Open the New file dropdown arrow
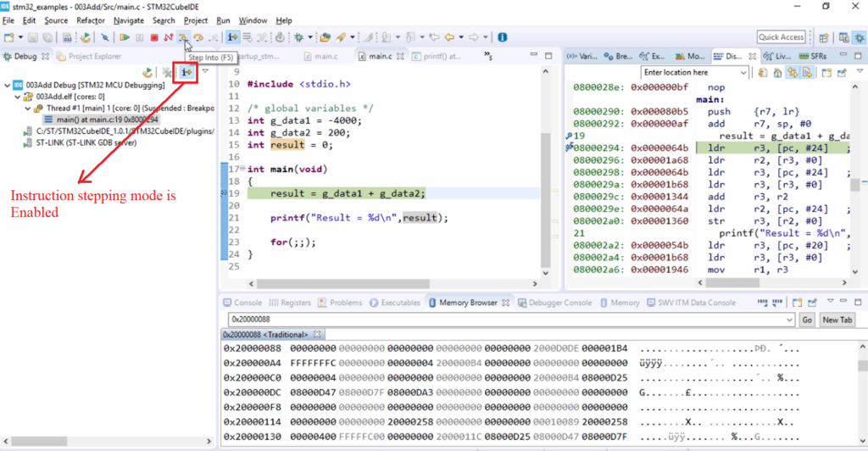The width and height of the screenshot is (868, 451). point(20,37)
